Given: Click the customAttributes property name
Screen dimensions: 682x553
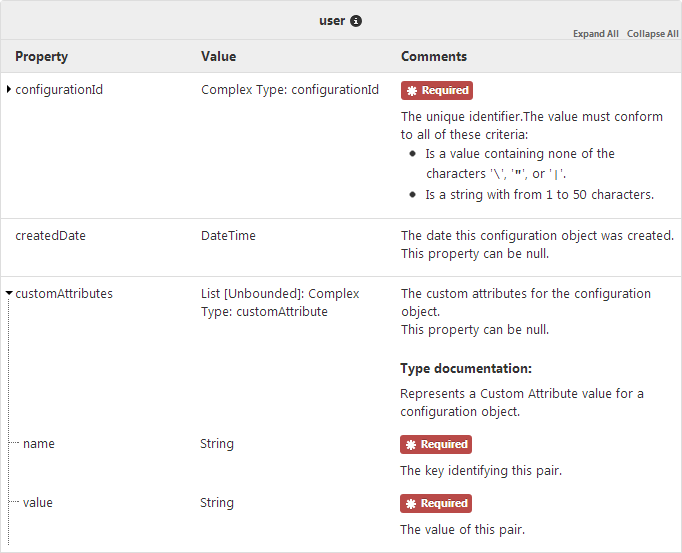Looking at the screenshot, I should [64, 294].
